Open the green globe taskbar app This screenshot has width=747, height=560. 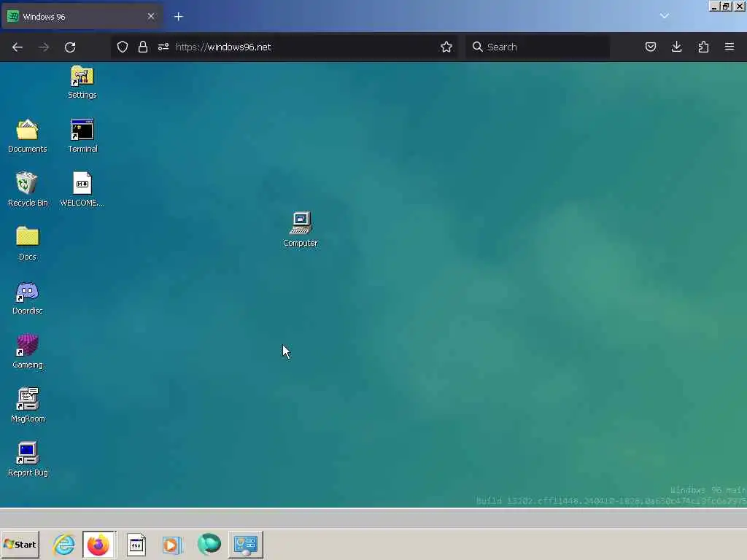209,544
